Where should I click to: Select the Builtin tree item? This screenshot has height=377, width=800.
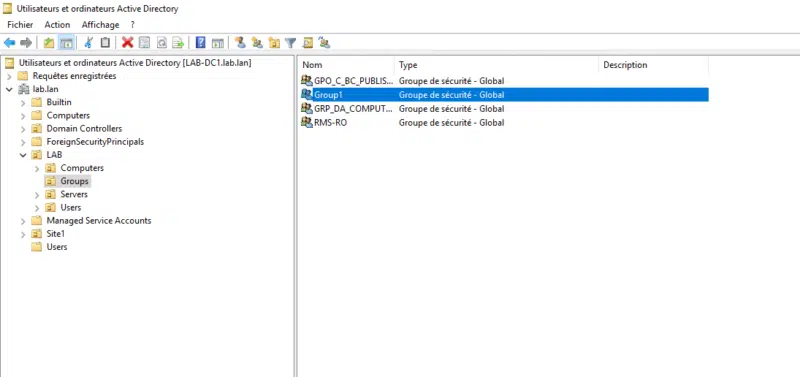(x=59, y=102)
